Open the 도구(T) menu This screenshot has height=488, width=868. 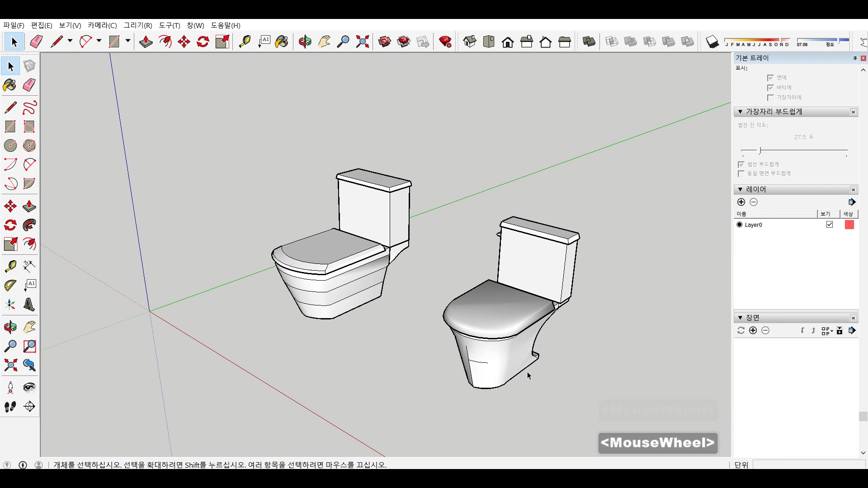tap(169, 25)
